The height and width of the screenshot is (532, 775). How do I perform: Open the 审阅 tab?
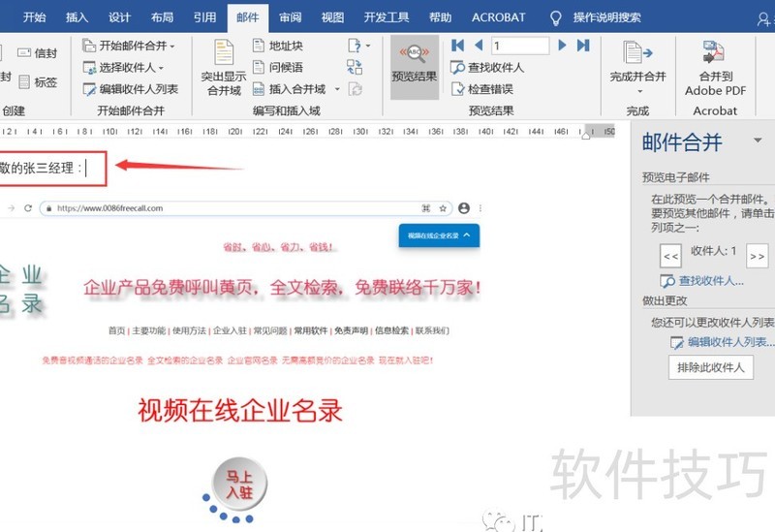pos(290,17)
